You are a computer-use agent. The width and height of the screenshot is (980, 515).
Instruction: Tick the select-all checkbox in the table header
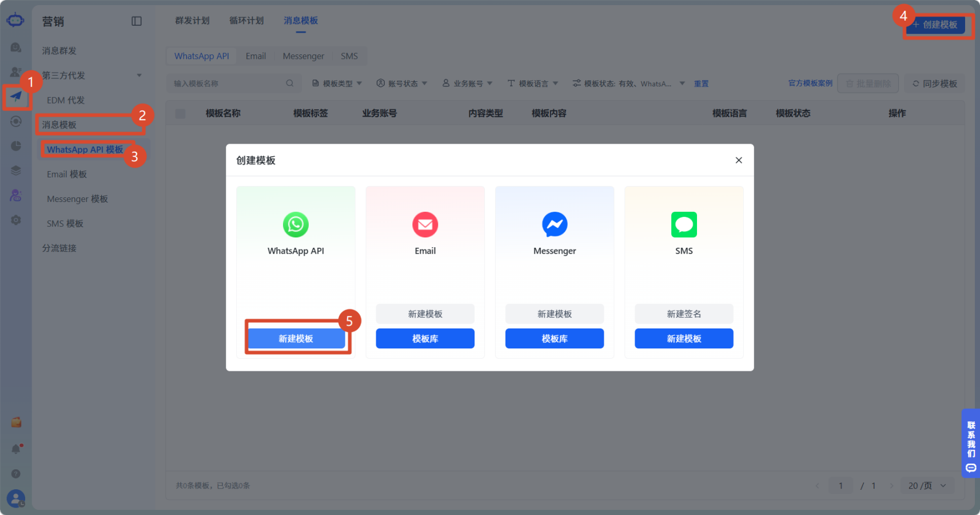pyautogui.click(x=180, y=113)
